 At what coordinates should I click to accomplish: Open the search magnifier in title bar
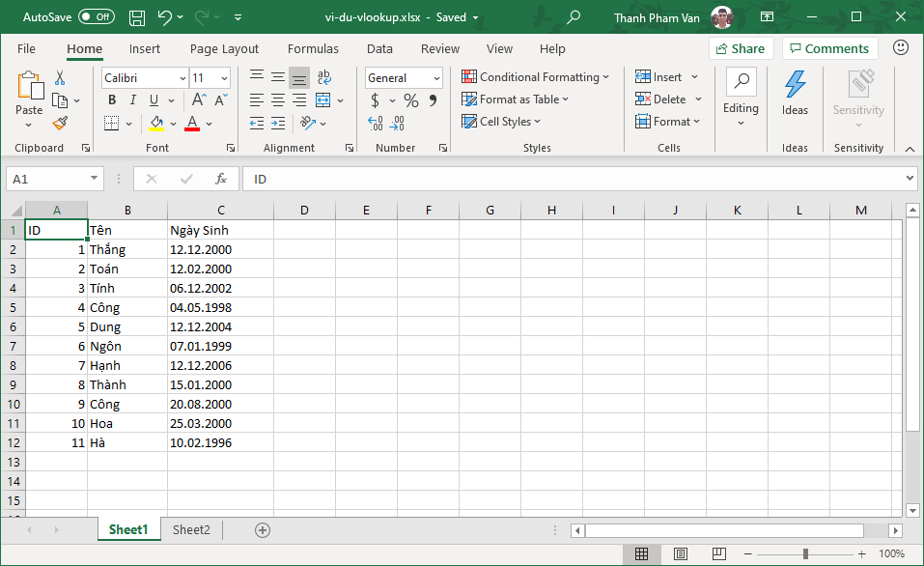[573, 17]
